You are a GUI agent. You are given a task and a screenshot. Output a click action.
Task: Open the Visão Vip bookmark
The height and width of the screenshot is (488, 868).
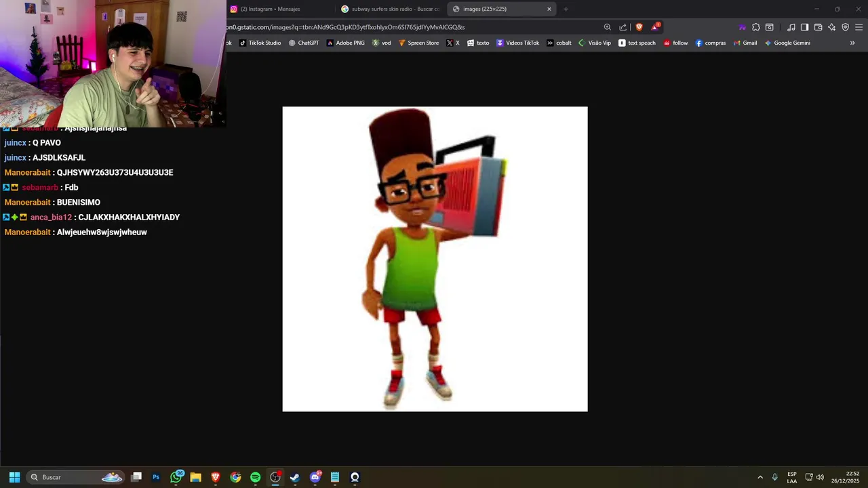pyautogui.click(x=594, y=43)
